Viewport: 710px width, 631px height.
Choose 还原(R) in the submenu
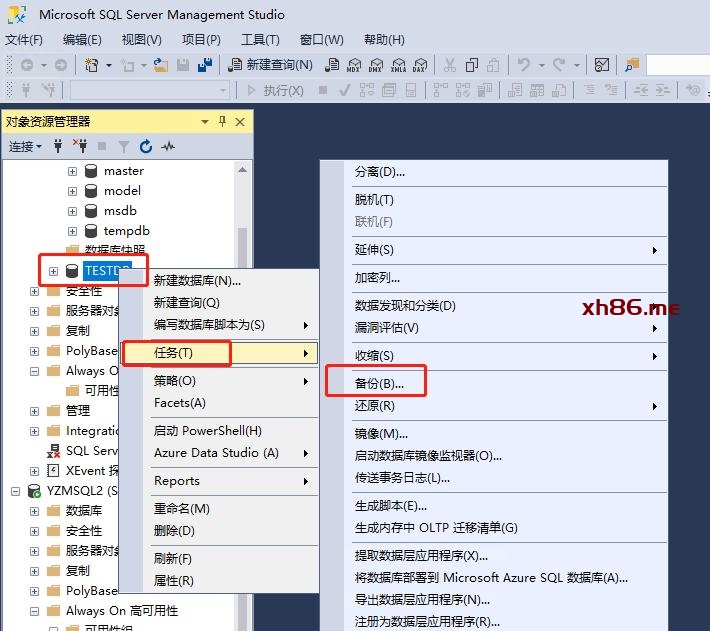coord(375,406)
